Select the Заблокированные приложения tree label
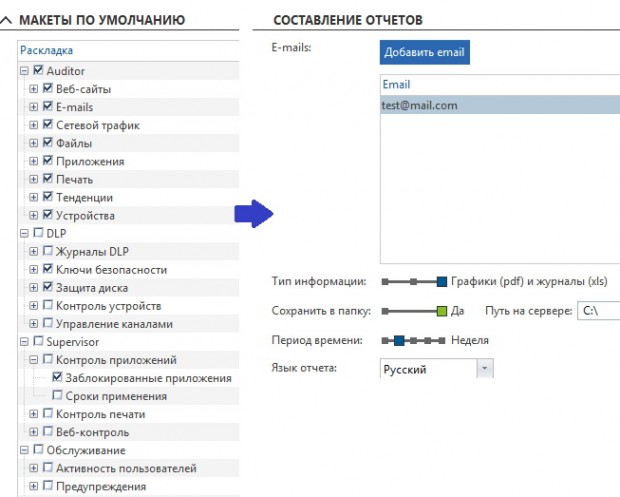The image size is (620, 497). pyautogui.click(x=148, y=378)
